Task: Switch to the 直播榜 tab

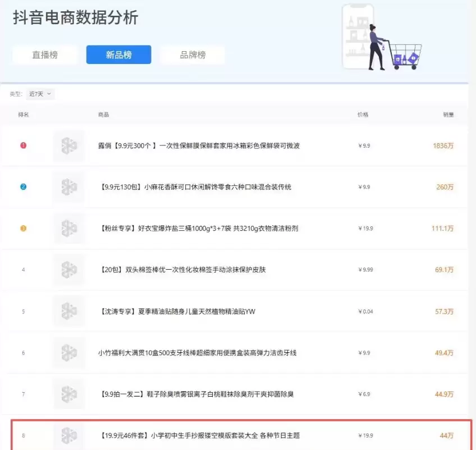Action: (45, 54)
